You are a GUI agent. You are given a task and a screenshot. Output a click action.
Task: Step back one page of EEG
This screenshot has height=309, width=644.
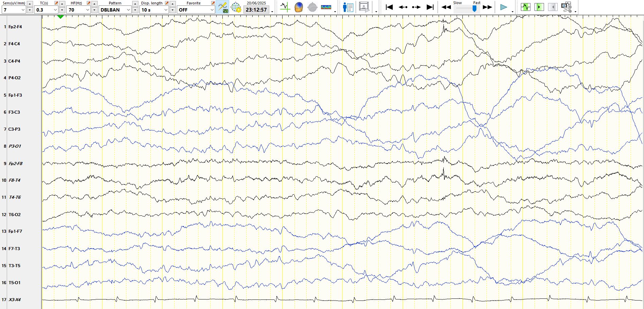(403, 7)
